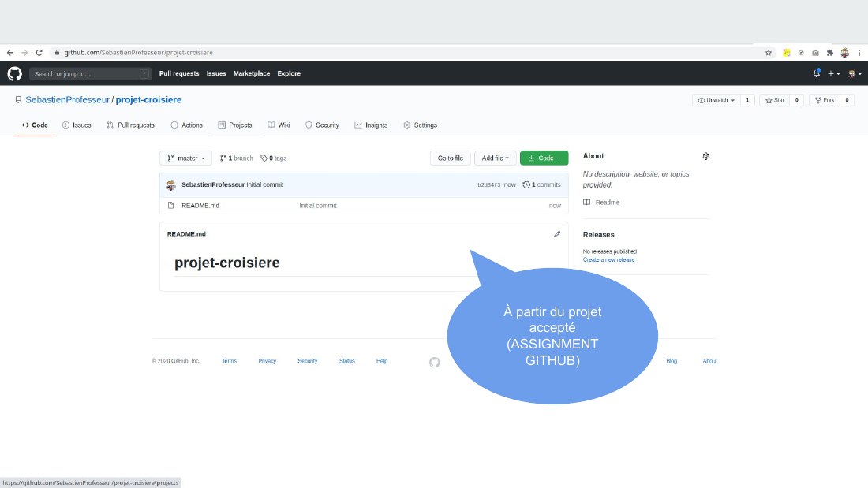Open the user avatar menu in header
The height and width of the screenshot is (488, 868).
tap(855, 73)
